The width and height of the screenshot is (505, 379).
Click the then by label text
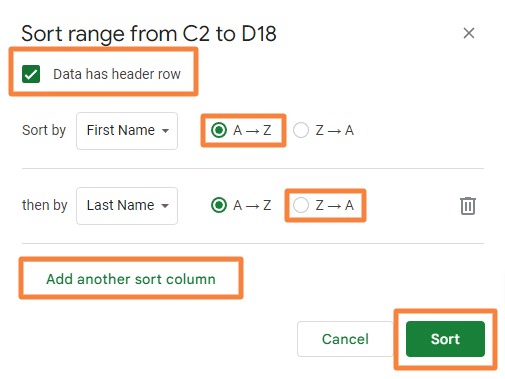click(x=45, y=205)
